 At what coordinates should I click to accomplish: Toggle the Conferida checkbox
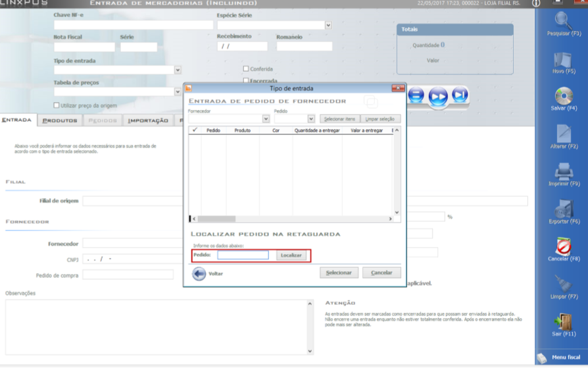246,68
